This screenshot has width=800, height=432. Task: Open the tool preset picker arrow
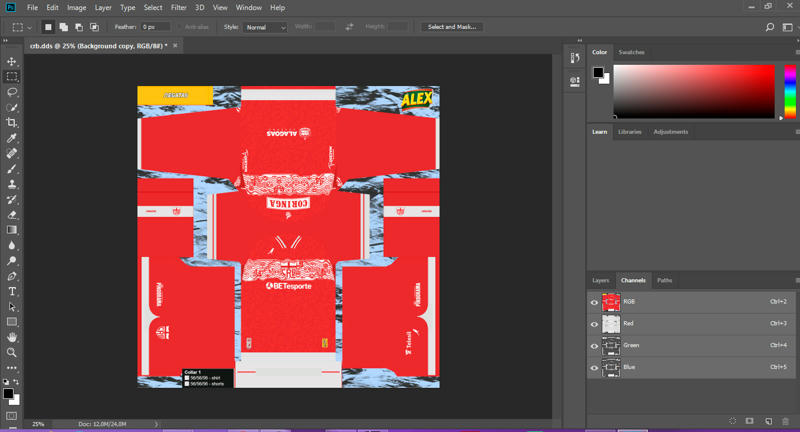tap(30, 28)
